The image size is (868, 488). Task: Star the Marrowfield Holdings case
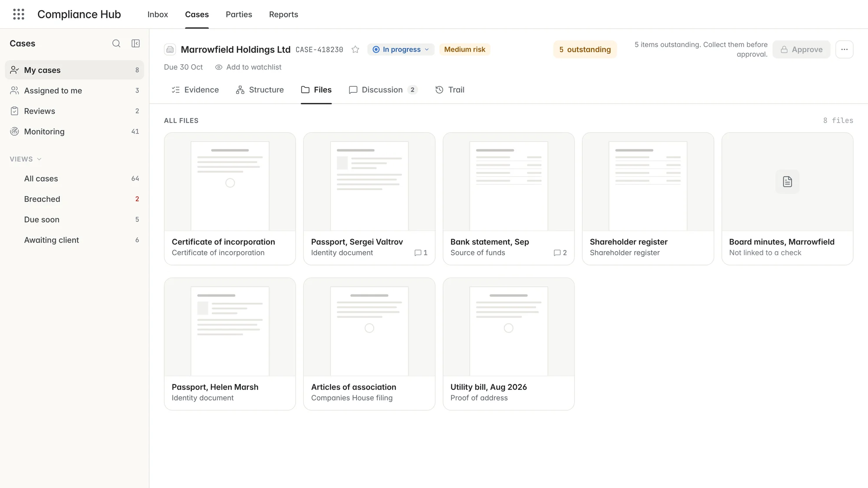[x=355, y=49]
